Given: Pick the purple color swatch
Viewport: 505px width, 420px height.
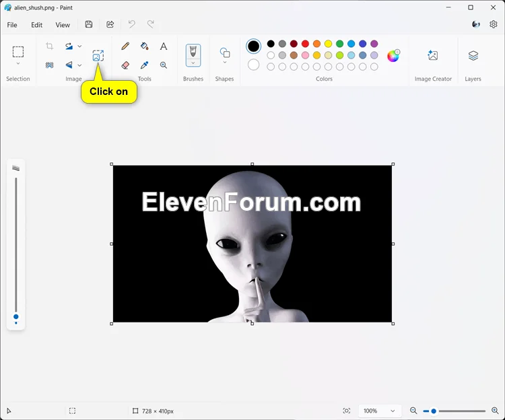Looking at the screenshot, I should (374, 44).
